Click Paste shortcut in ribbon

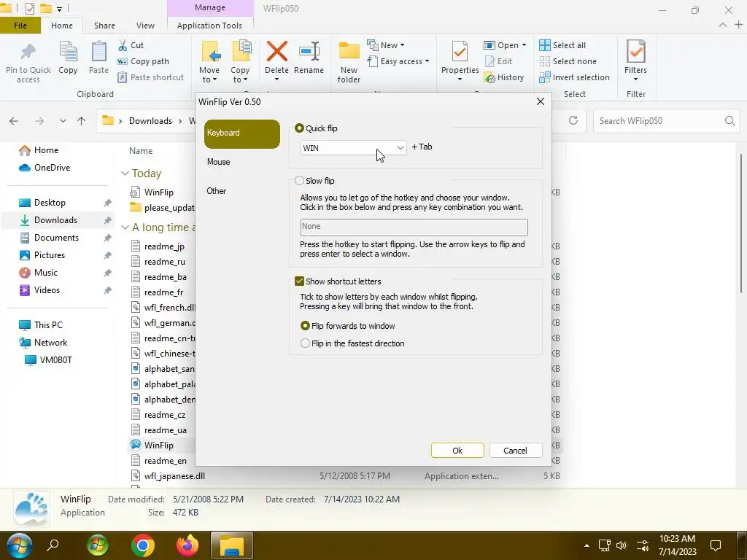[150, 77]
